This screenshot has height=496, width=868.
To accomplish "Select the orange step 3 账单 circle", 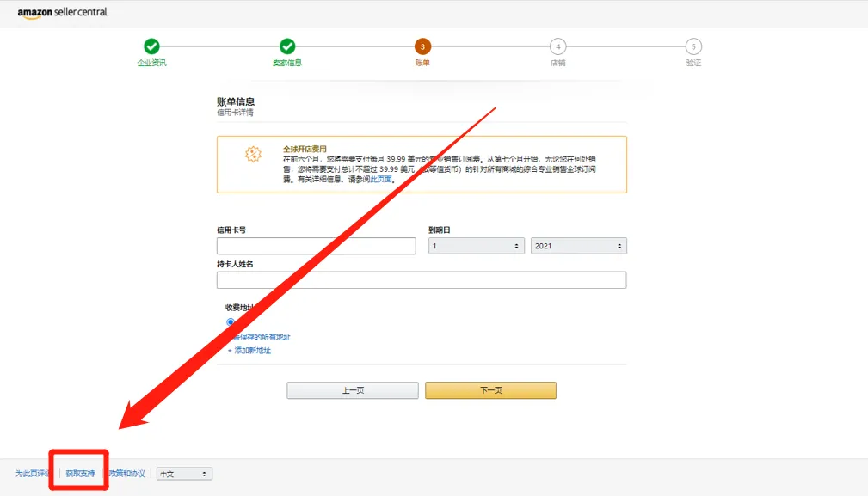I will pyautogui.click(x=422, y=46).
